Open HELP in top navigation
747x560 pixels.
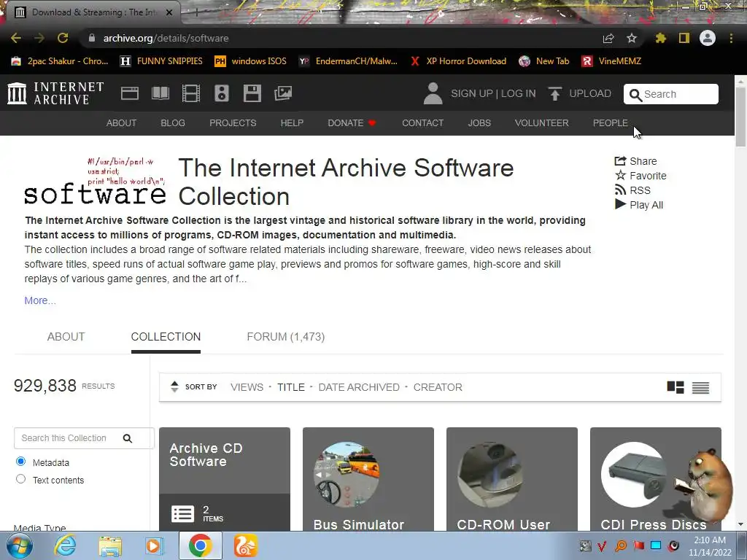click(x=292, y=122)
